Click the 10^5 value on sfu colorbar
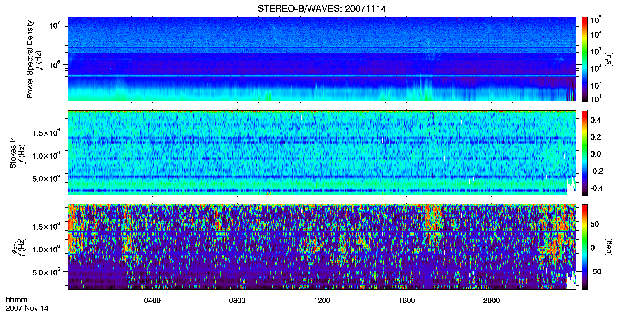Image resolution: width=644 pixels, height=332 pixels. (x=596, y=34)
